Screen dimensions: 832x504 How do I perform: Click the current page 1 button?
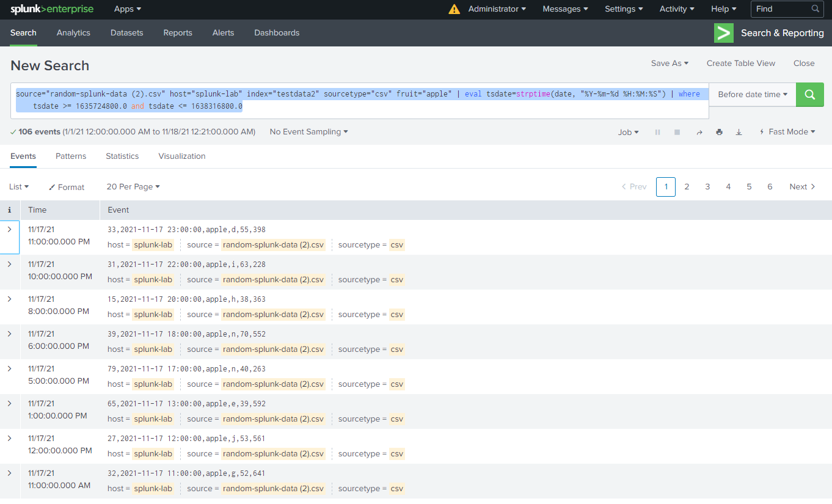pos(666,187)
